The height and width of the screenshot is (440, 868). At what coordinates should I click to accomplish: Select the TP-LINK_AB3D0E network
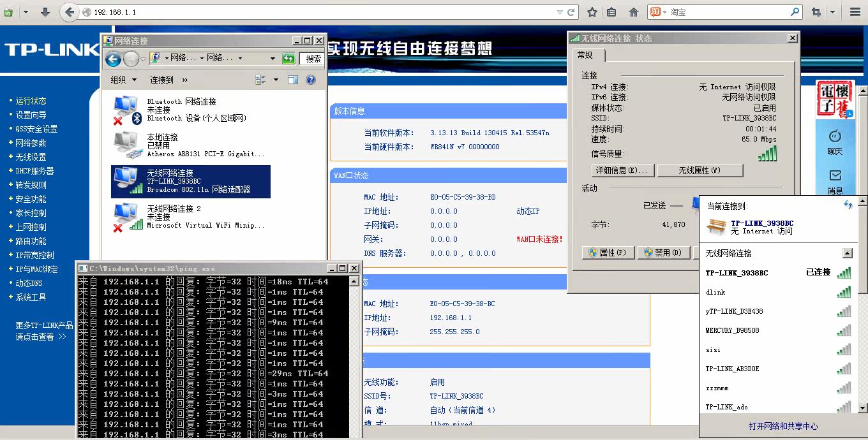(778, 369)
